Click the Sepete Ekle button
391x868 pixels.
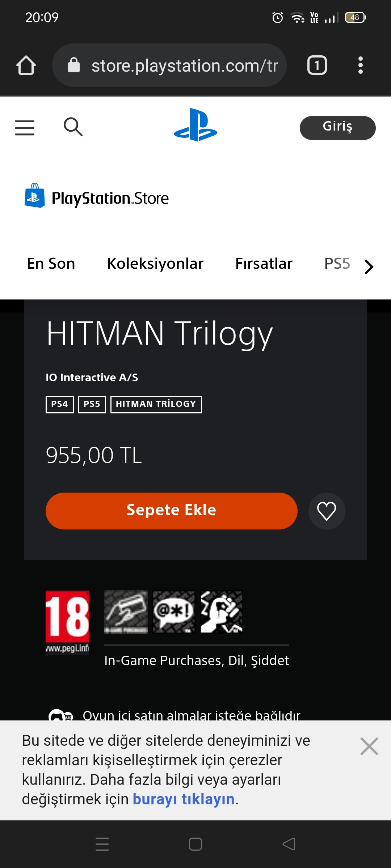(x=172, y=511)
